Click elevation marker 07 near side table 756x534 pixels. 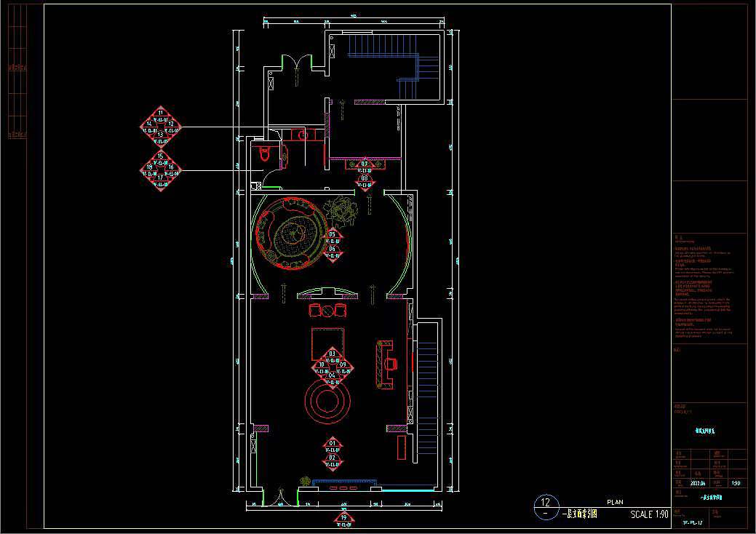(365, 167)
